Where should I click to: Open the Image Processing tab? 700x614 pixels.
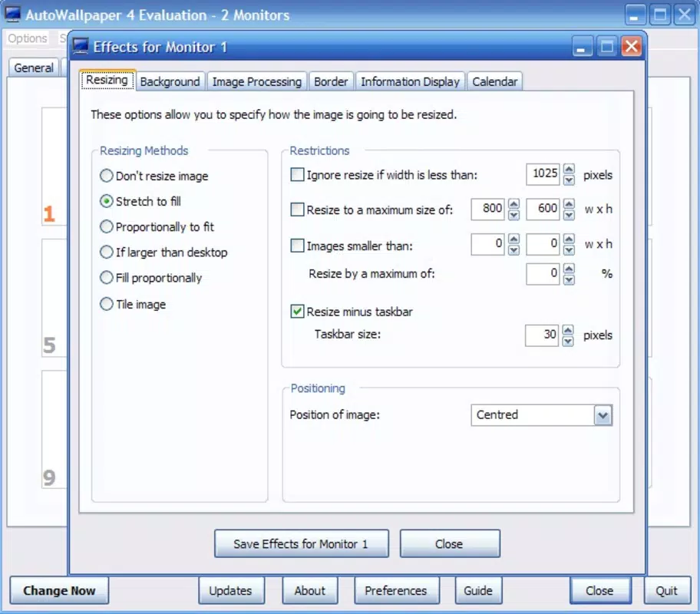pyautogui.click(x=256, y=81)
